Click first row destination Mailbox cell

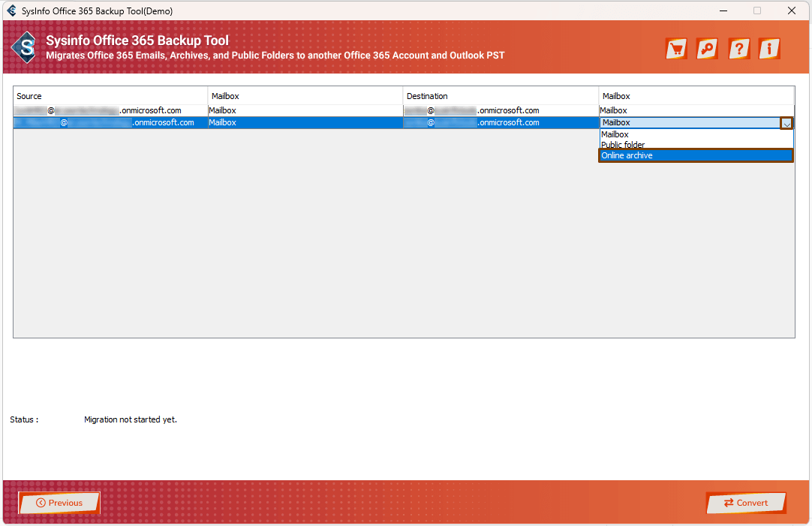click(x=696, y=110)
